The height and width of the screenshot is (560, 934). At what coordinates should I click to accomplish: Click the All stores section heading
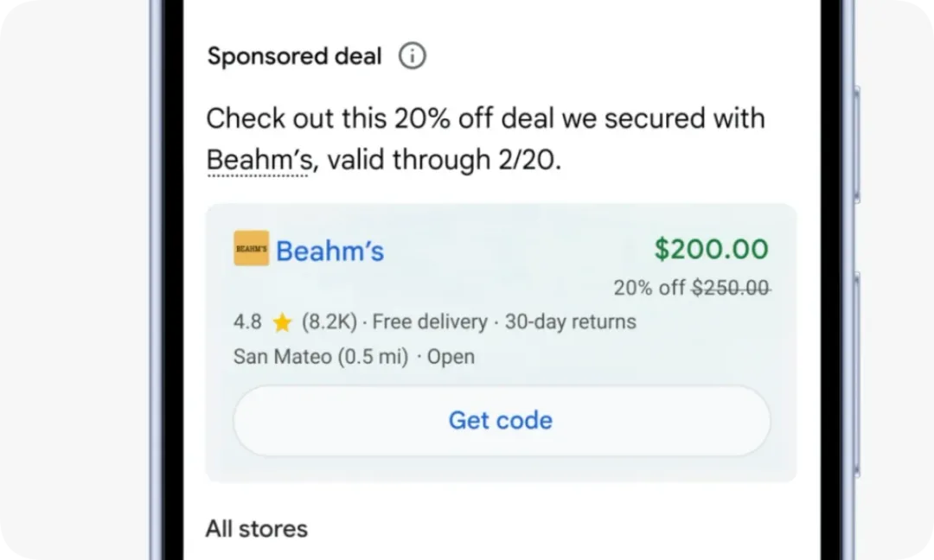click(x=256, y=528)
